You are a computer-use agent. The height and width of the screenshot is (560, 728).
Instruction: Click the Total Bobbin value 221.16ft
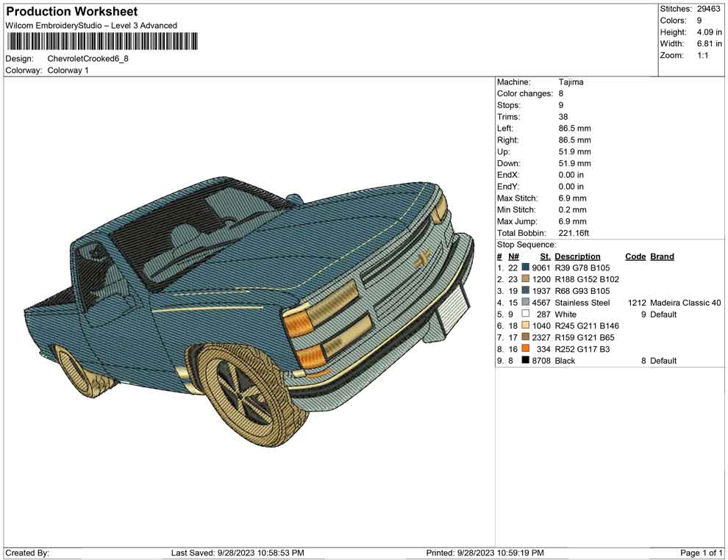(x=574, y=233)
